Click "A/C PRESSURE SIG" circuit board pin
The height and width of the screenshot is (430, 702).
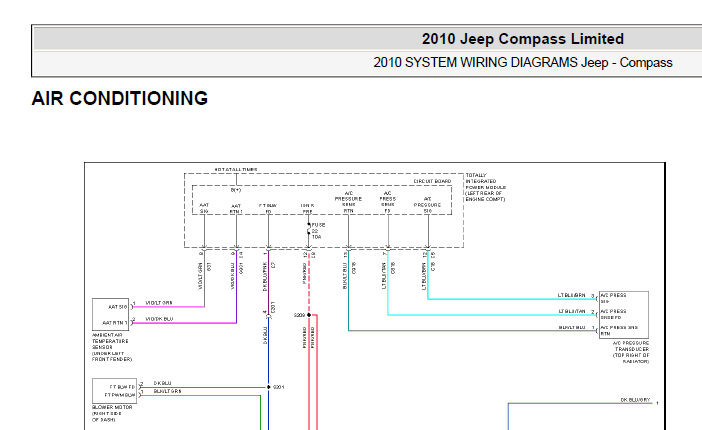[427, 205]
